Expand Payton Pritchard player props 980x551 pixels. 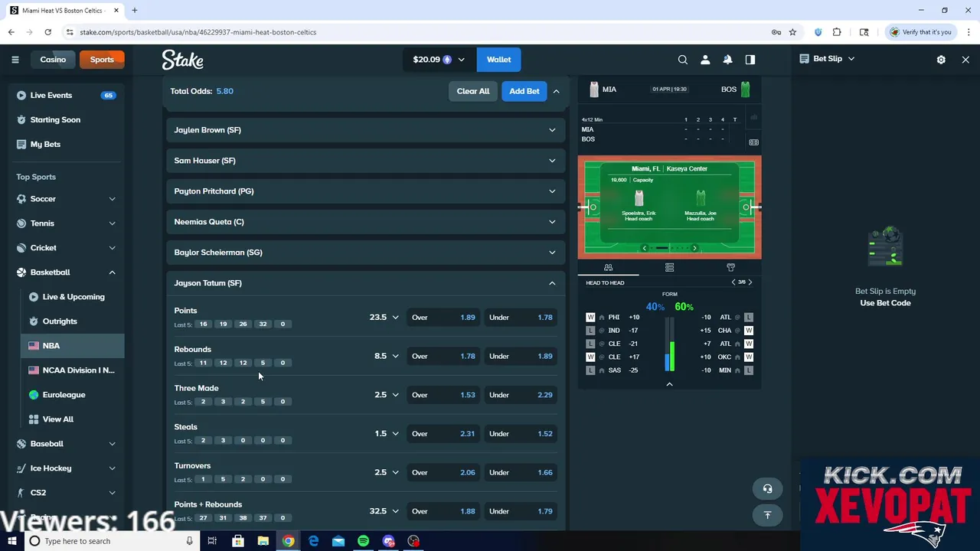tap(366, 191)
